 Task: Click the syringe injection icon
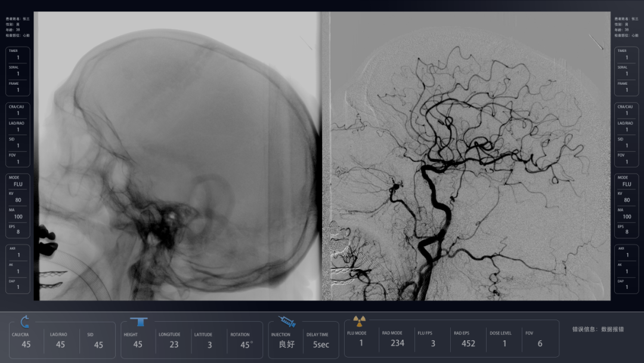(287, 321)
